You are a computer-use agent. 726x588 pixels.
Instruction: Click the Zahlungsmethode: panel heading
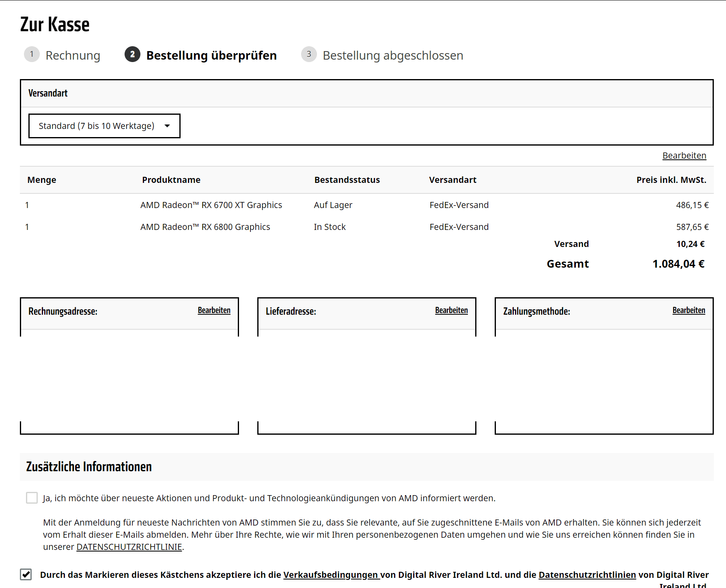click(536, 311)
